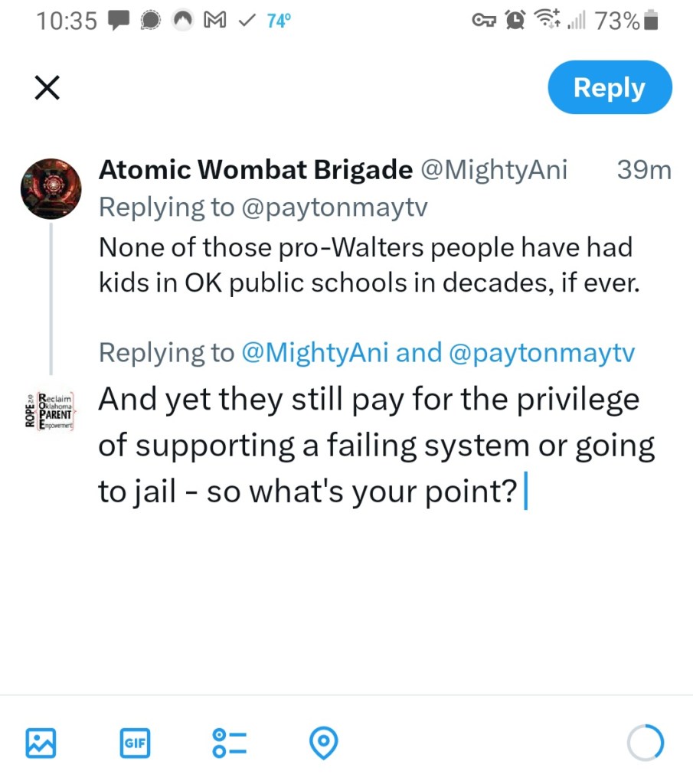Tap the 74° weather indicator

(279, 21)
